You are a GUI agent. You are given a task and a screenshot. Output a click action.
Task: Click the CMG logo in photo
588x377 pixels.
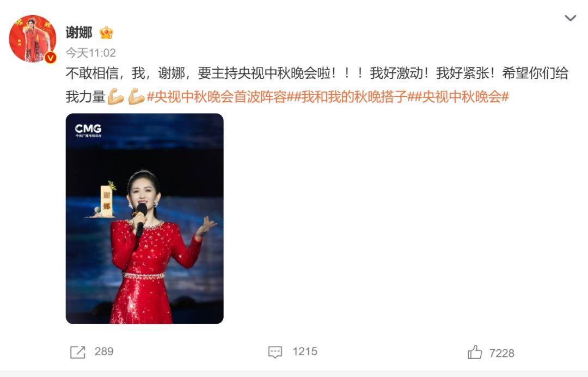(88, 131)
